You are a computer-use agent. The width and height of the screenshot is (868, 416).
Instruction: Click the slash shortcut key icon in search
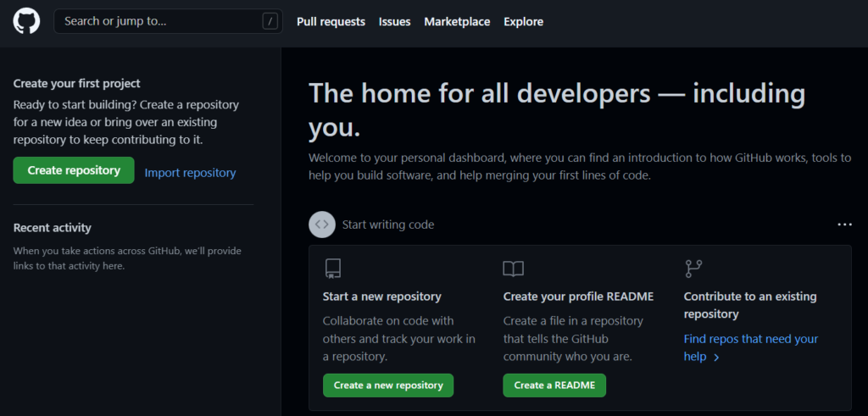point(270,22)
